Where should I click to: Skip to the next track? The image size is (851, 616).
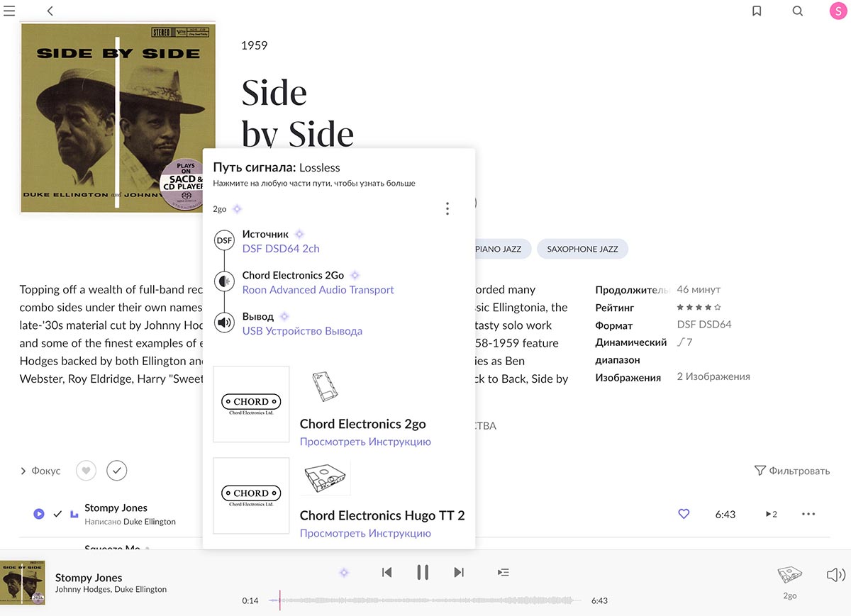(459, 572)
